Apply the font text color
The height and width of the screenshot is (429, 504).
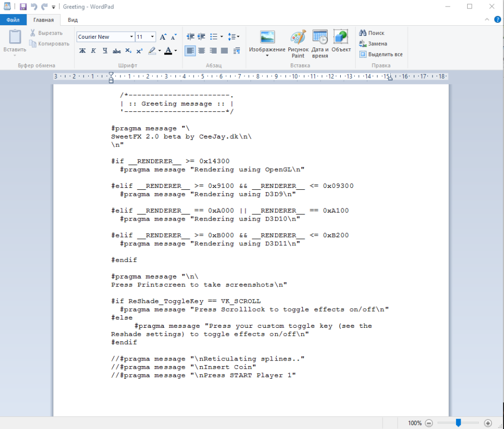(x=168, y=51)
